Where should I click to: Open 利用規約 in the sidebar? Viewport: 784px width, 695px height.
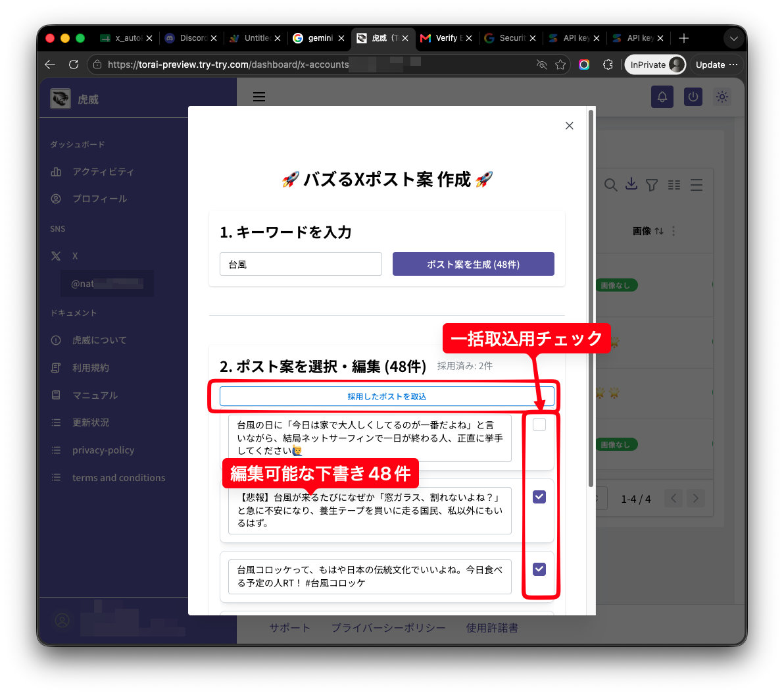click(x=91, y=368)
